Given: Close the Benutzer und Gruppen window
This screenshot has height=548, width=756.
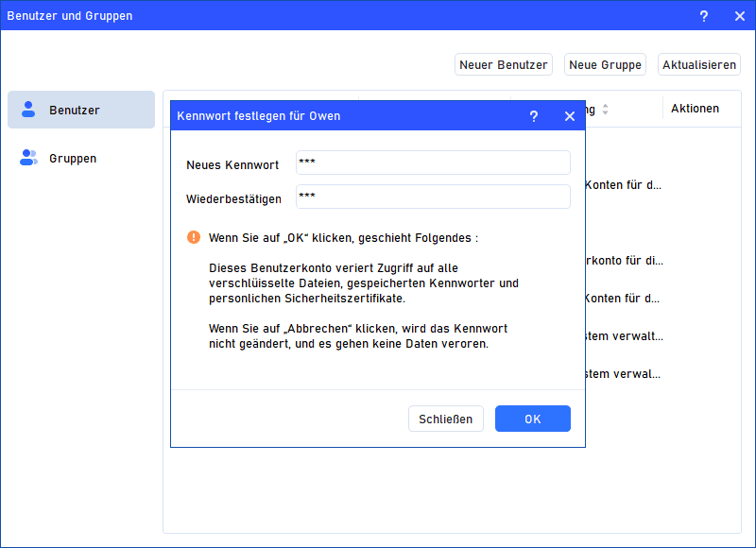Looking at the screenshot, I should 739,16.
